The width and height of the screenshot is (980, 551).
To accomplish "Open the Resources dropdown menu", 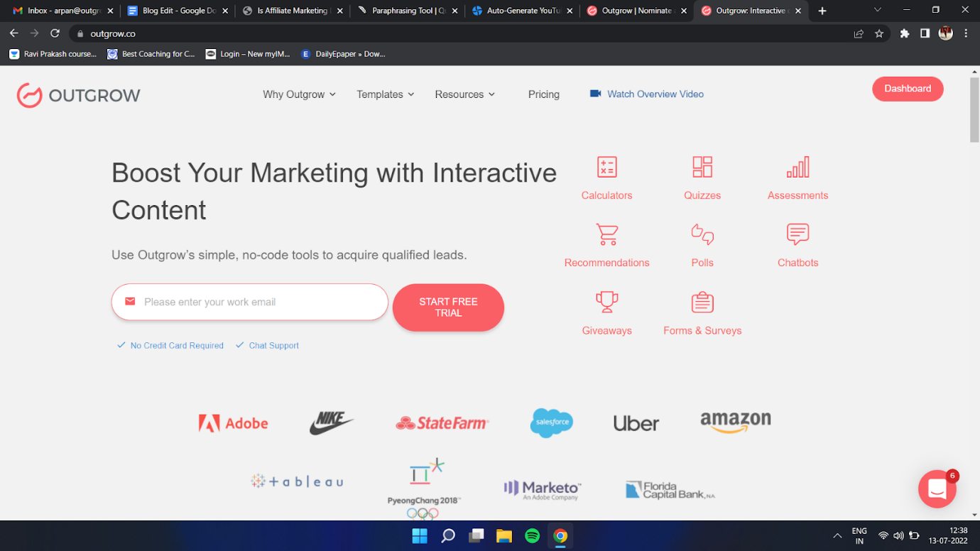I will [464, 94].
